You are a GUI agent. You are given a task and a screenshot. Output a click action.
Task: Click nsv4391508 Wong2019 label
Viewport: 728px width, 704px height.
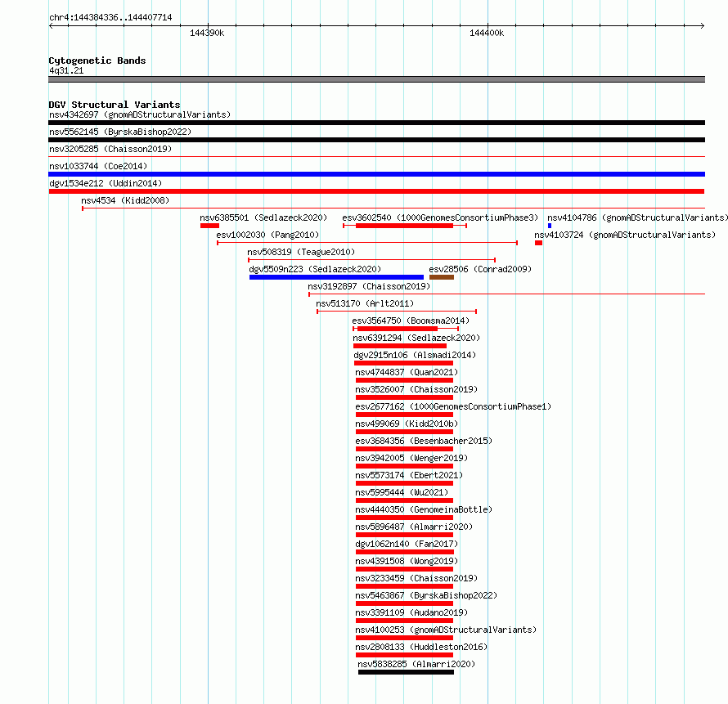407,561
